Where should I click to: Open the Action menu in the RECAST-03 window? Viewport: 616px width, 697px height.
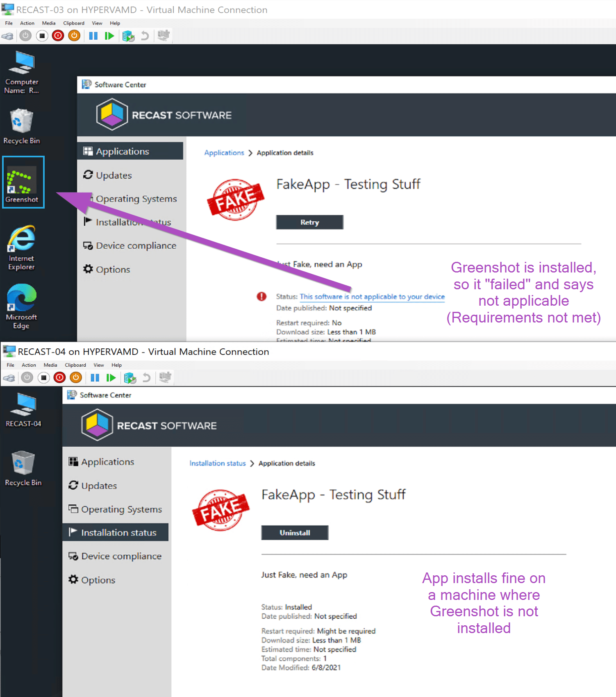[x=27, y=23]
